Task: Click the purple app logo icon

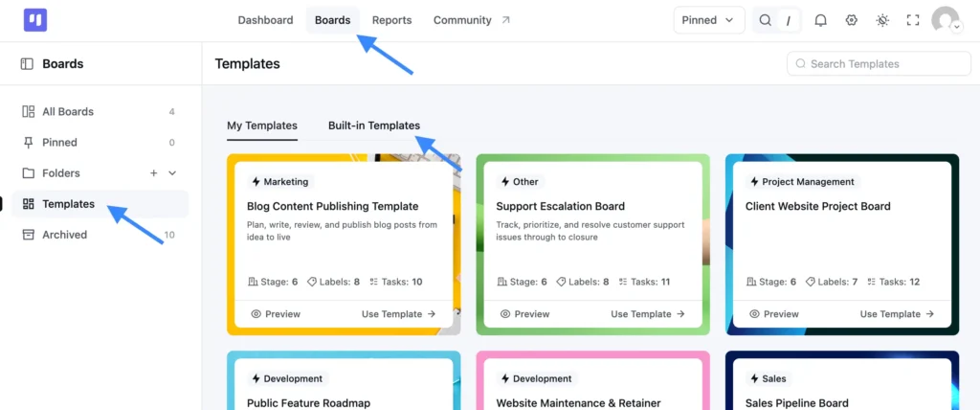Action: [x=35, y=20]
